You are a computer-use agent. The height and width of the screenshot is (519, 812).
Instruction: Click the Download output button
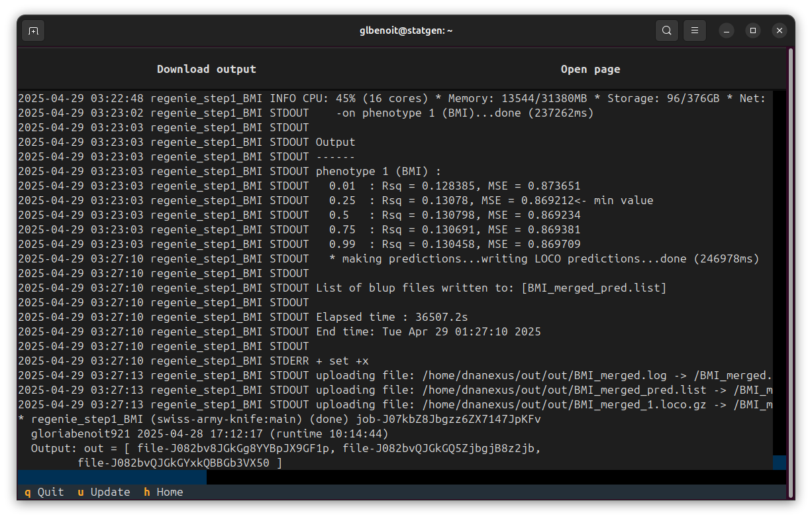pyautogui.click(x=207, y=69)
